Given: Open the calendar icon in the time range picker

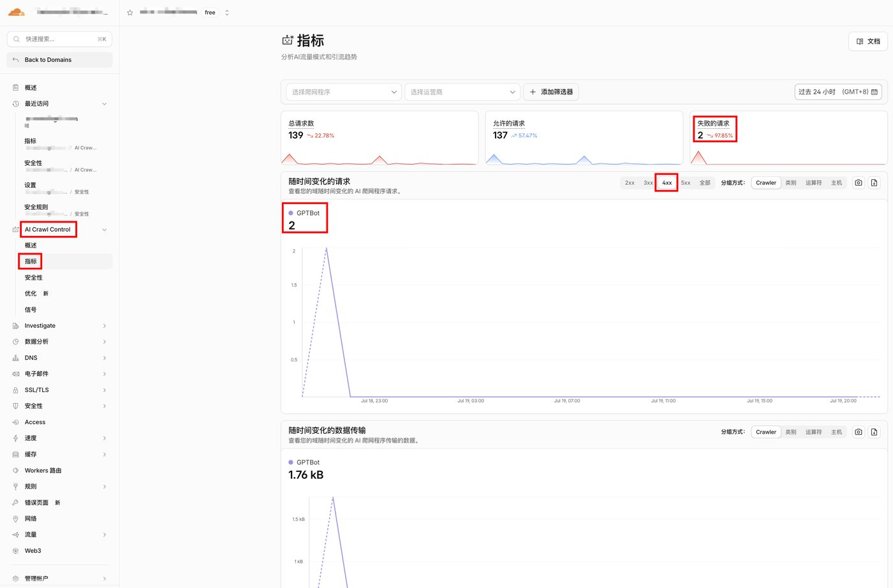Looking at the screenshot, I should (x=875, y=92).
